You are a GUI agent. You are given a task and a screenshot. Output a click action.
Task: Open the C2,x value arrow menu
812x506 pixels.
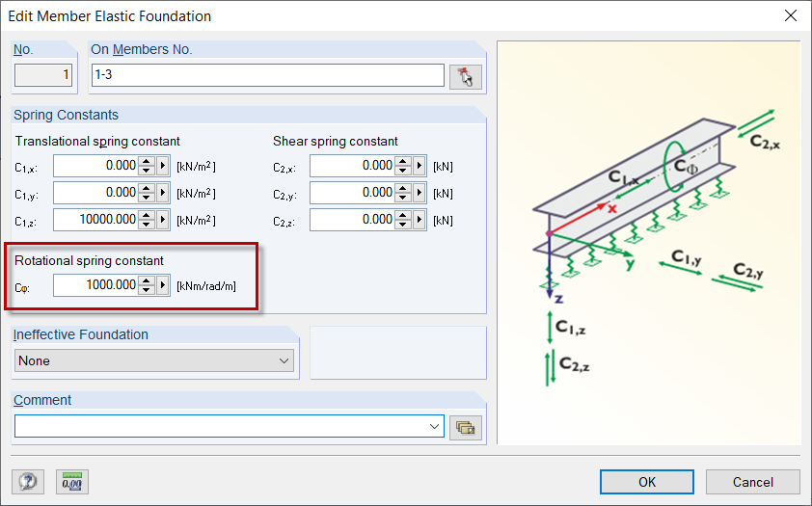point(420,166)
